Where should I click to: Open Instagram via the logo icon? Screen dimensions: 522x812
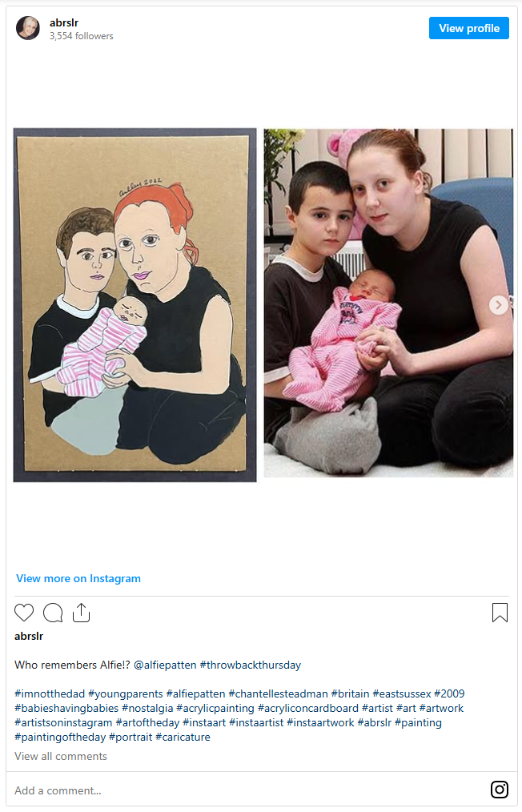coord(500,790)
